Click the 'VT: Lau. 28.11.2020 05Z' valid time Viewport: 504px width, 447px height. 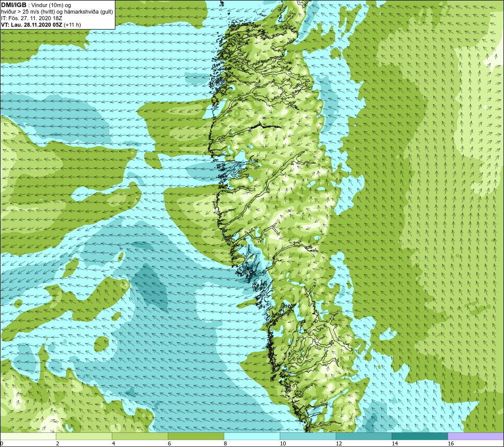32,25
